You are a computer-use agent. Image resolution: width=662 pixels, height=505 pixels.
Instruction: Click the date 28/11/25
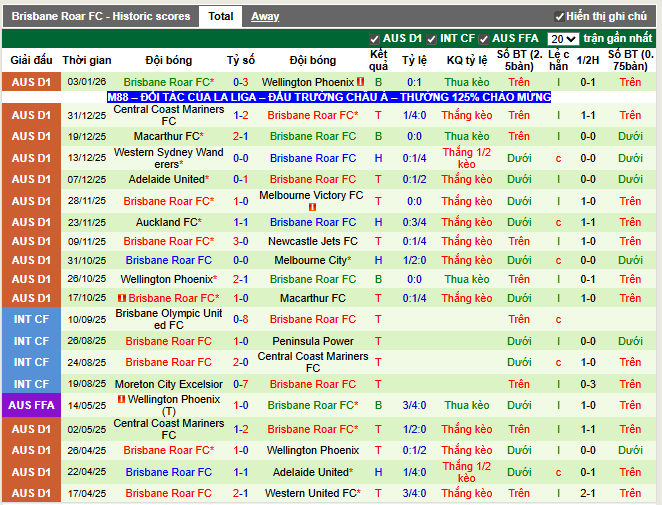[x=87, y=201]
